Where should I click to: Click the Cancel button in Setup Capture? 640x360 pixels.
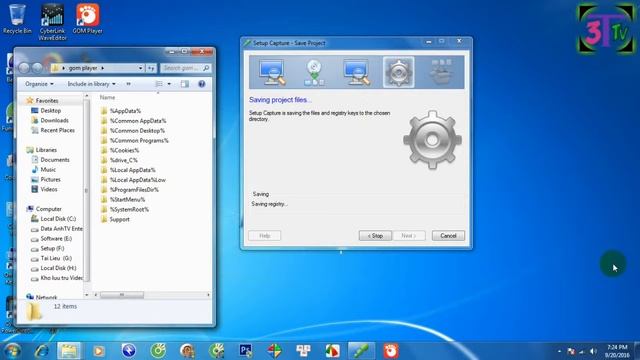click(448, 236)
